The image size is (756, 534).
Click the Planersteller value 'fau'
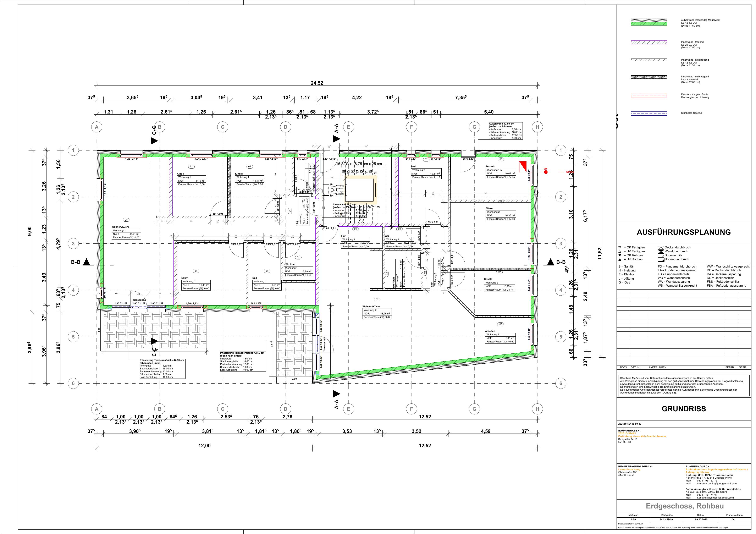click(x=733, y=519)
